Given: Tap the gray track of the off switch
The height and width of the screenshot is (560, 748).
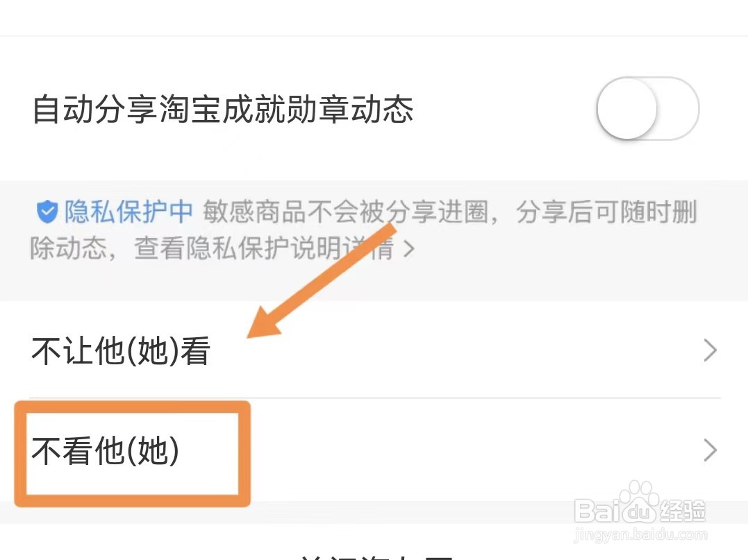Looking at the screenshot, I should coord(679,109).
